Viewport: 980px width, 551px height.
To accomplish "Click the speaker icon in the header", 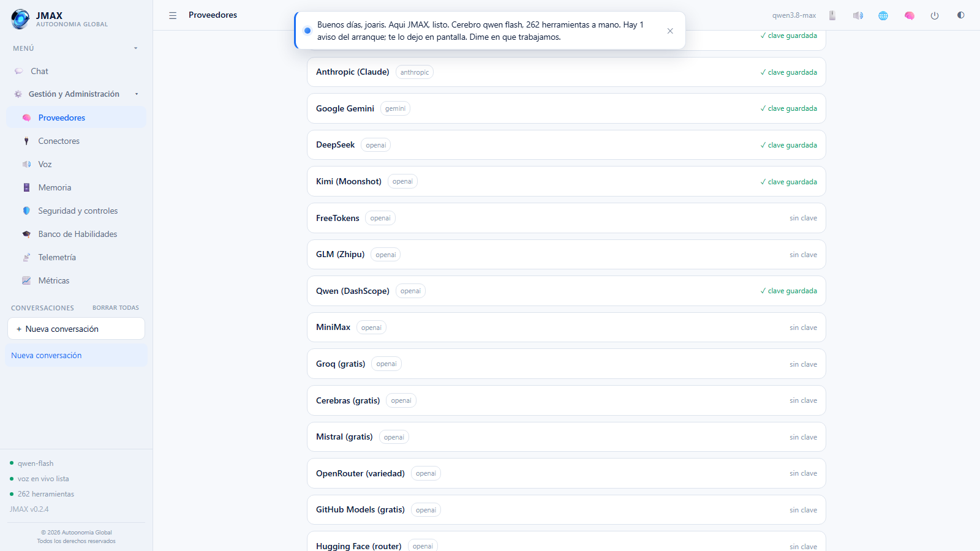I will click(858, 15).
